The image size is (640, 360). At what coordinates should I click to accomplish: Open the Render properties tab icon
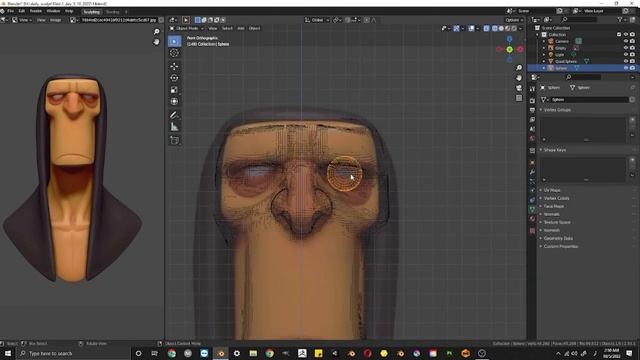(x=532, y=100)
